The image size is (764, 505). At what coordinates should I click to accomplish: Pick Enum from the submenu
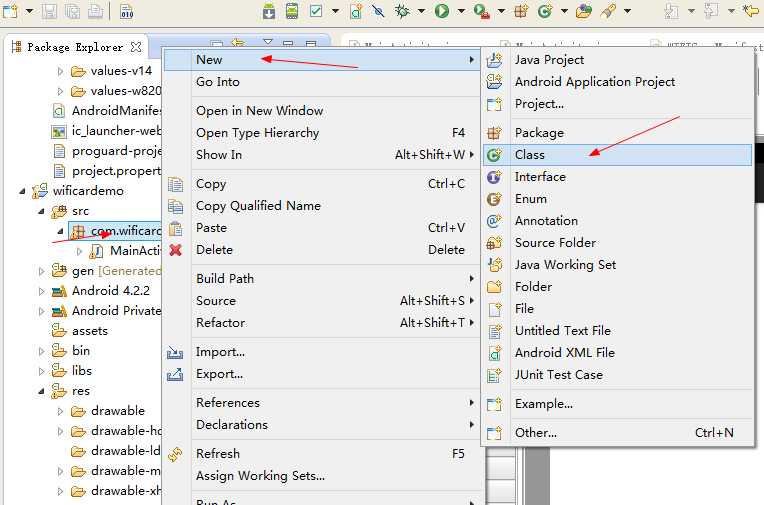pyautogui.click(x=617, y=199)
